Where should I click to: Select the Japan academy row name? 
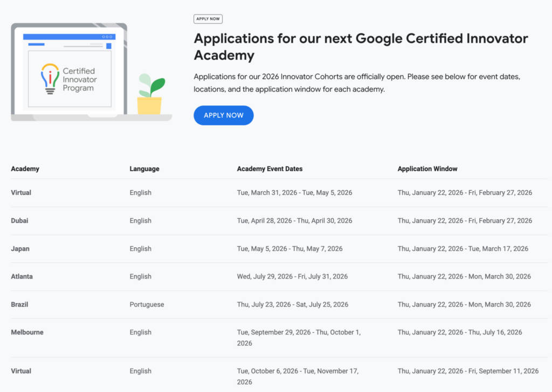point(20,249)
